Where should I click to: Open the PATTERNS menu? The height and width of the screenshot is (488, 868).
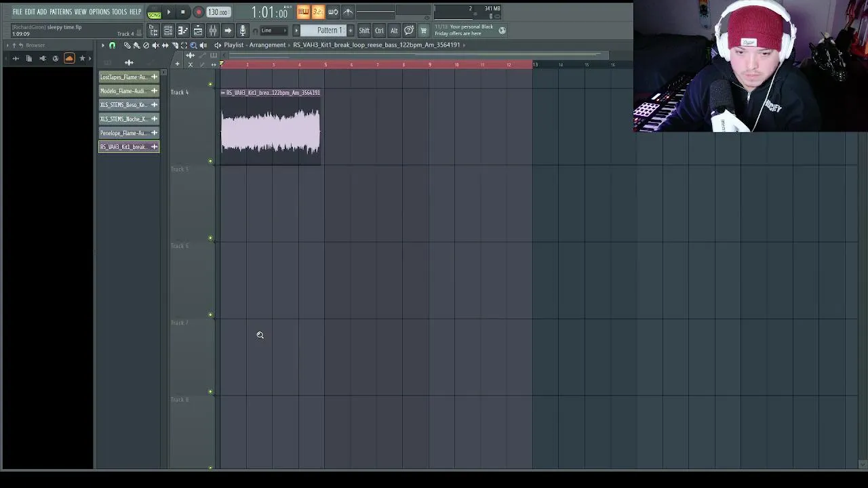click(60, 12)
